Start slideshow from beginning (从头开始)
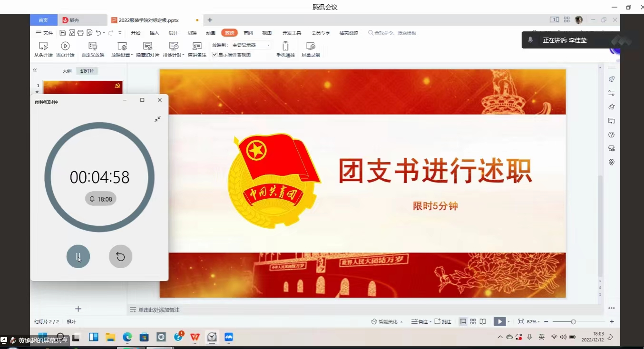This screenshot has height=349, width=644. coord(43,49)
